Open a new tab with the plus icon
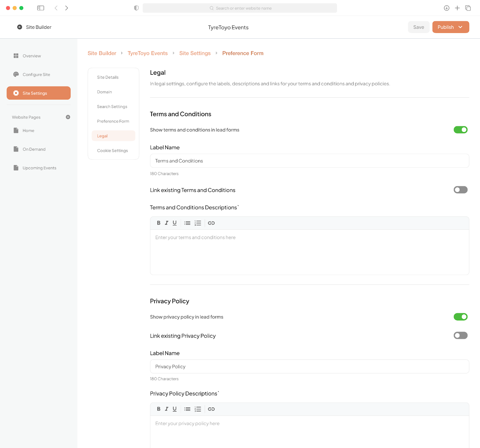The image size is (480, 448). [x=457, y=8]
